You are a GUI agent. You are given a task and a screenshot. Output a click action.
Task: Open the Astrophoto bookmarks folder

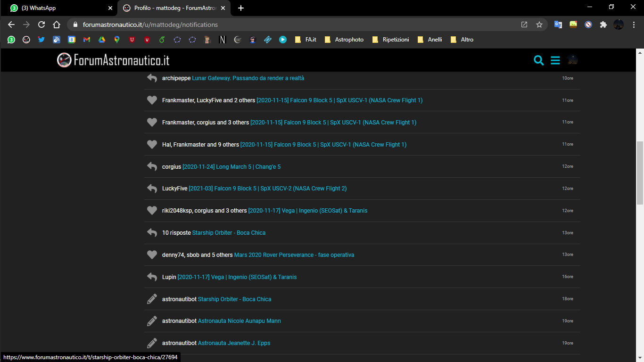point(344,40)
